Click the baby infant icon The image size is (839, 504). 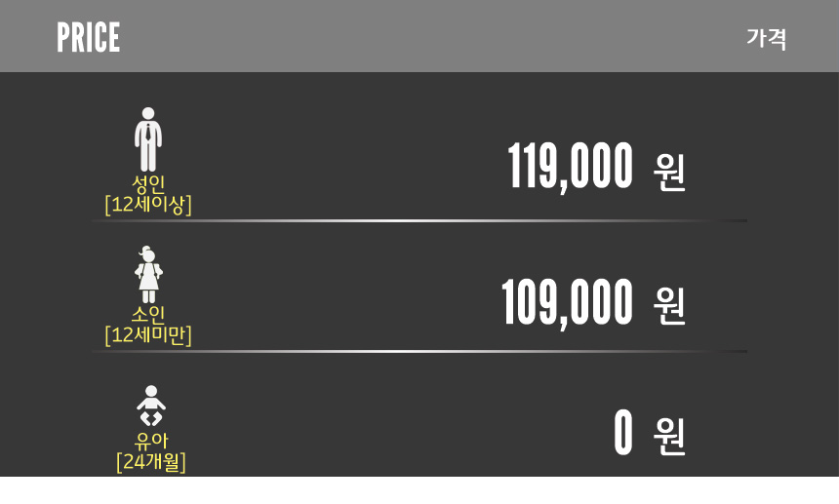150,406
